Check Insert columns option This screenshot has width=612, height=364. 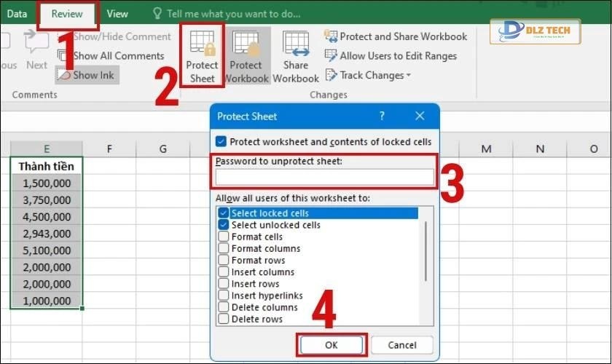point(223,272)
